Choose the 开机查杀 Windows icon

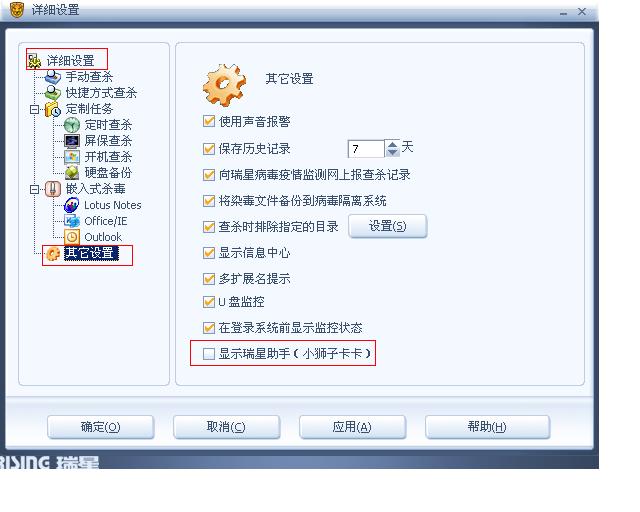point(72,157)
